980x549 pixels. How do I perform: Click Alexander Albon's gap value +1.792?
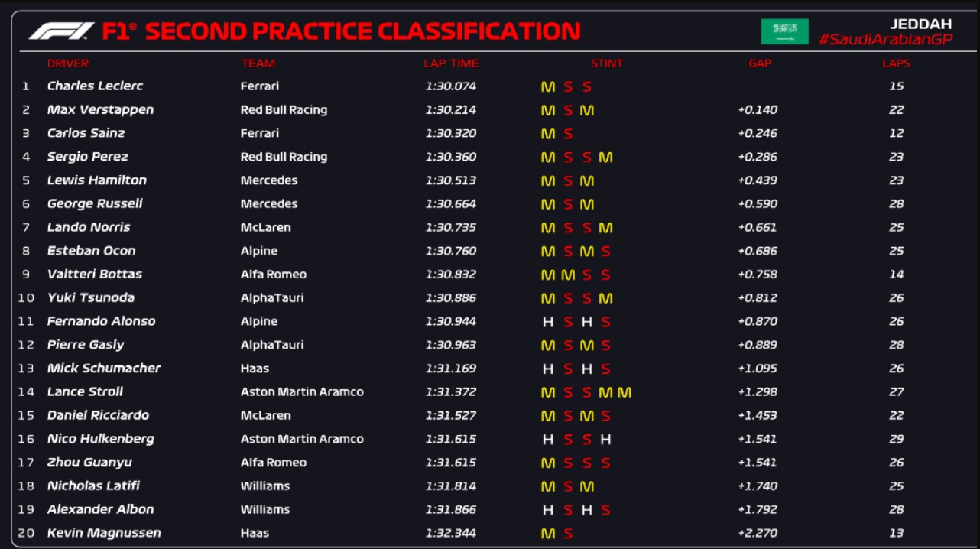(x=758, y=510)
